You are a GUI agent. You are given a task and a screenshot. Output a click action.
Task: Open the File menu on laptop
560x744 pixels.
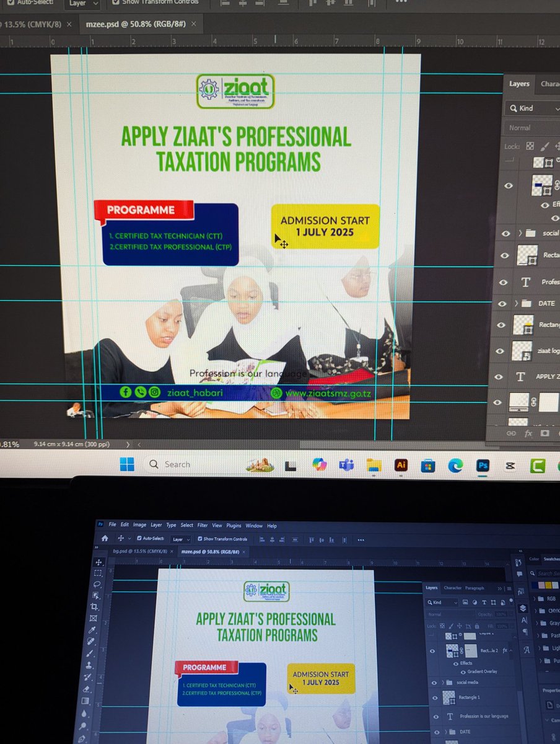click(x=112, y=525)
